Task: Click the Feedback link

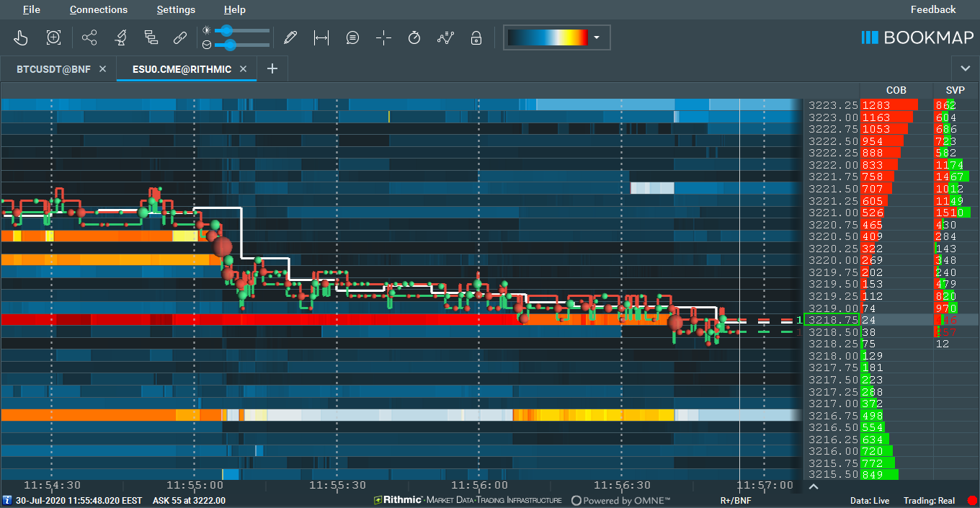Action: coord(932,9)
